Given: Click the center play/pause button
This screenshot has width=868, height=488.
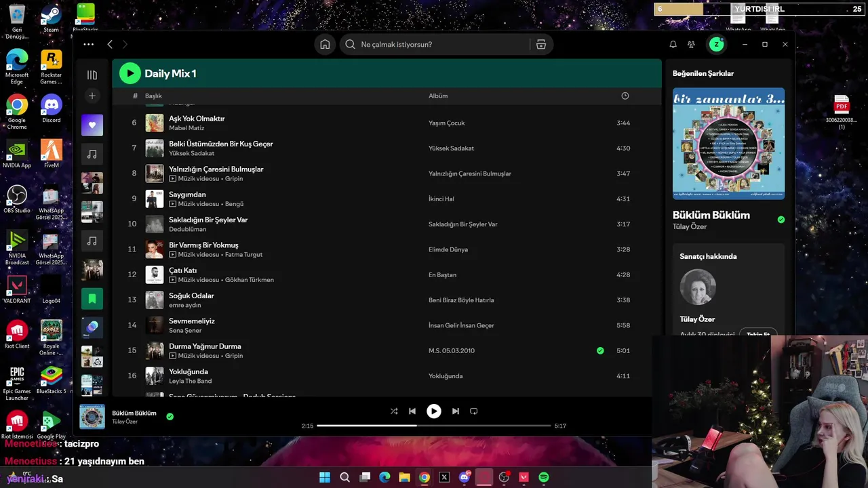Looking at the screenshot, I should tap(434, 411).
